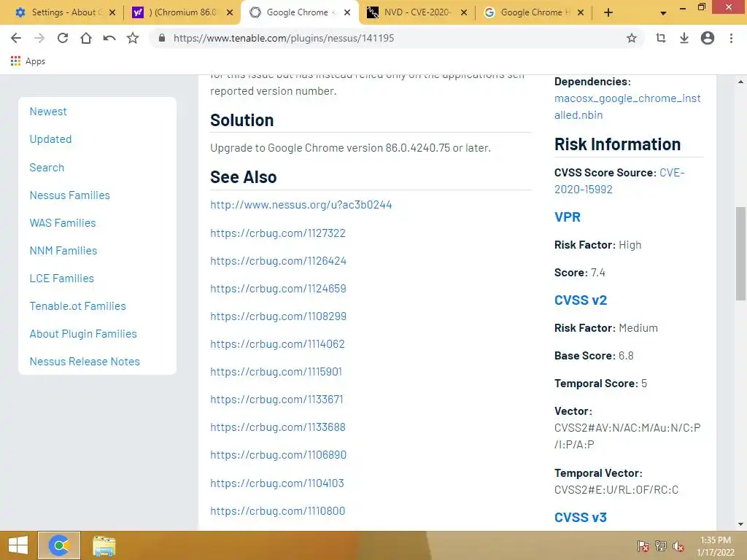The image size is (747, 560).
Task: Open the macosx_google_chrome_installed.nbin dependency link
Action: [x=627, y=106]
